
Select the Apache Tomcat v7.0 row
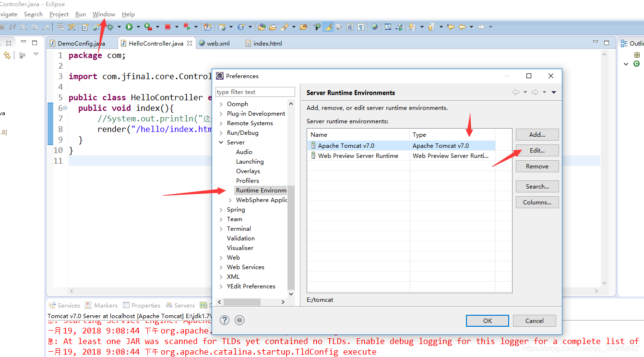click(402, 145)
